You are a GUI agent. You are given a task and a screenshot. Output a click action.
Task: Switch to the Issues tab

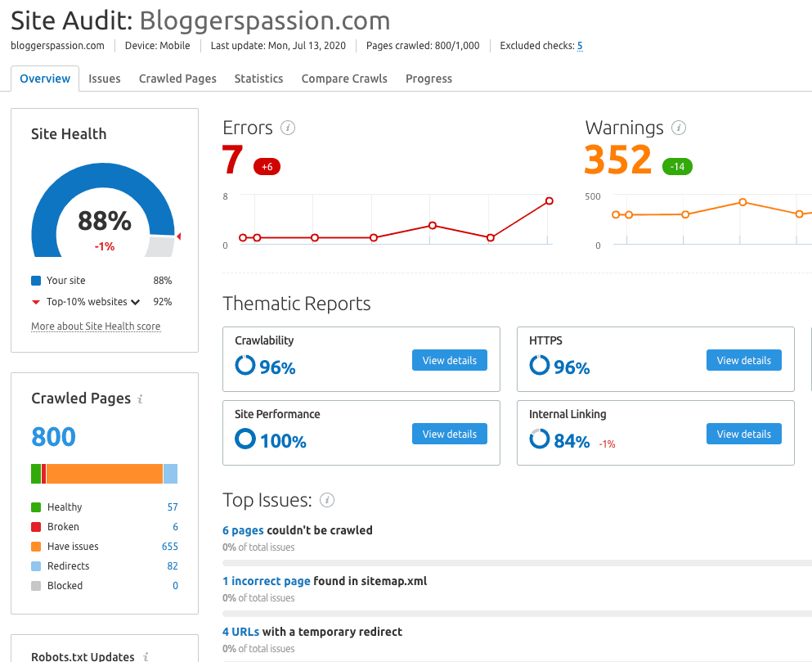coord(105,78)
